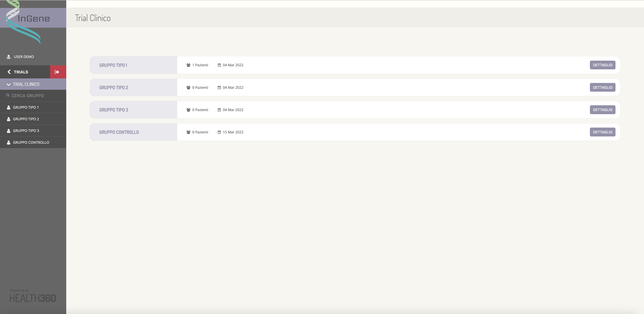The image size is (644, 314).
Task: Click the back chevron beside TRIALS
Action: click(9, 72)
